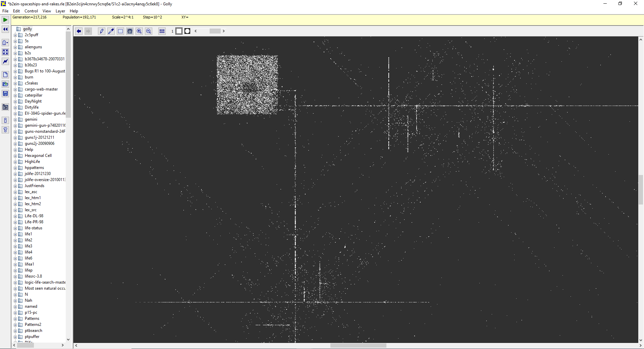Select the white square state color swatch

(179, 31)
